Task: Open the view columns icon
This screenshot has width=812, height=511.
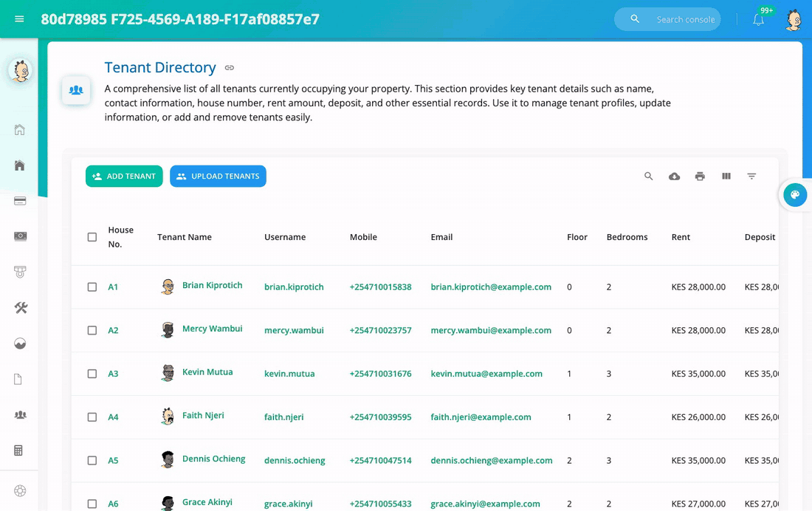Action: 726,176
